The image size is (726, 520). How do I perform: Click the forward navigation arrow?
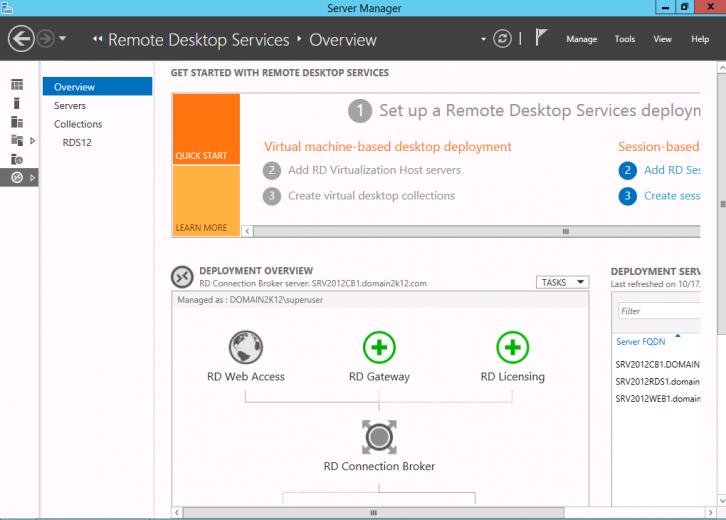coord(45,39)
